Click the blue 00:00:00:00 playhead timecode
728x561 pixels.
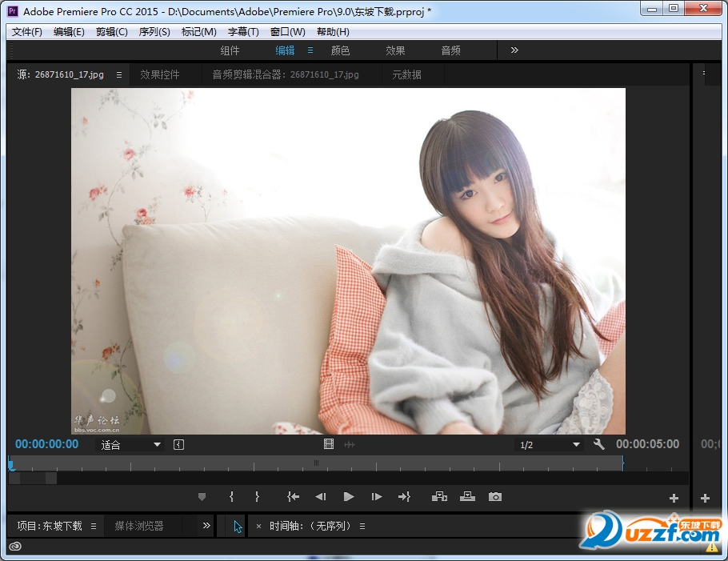click(47, 444)
